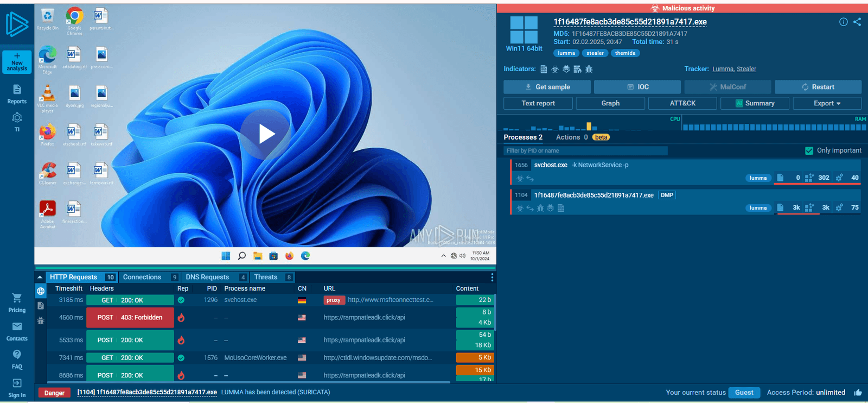Expand the svchost.exe process row
Viewport: 868px width, 403px height.
tap(686, 171)
